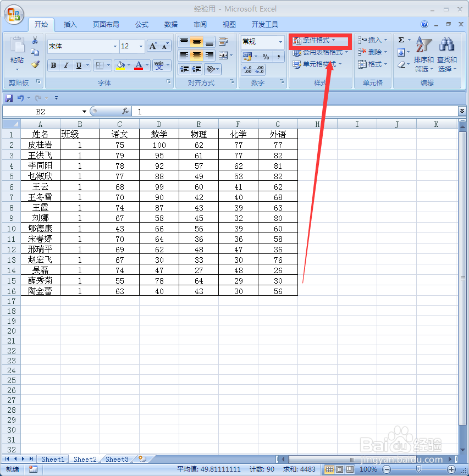Increase font size with grow font icon
Screen dimensions: 469x476
click(153, 46)
